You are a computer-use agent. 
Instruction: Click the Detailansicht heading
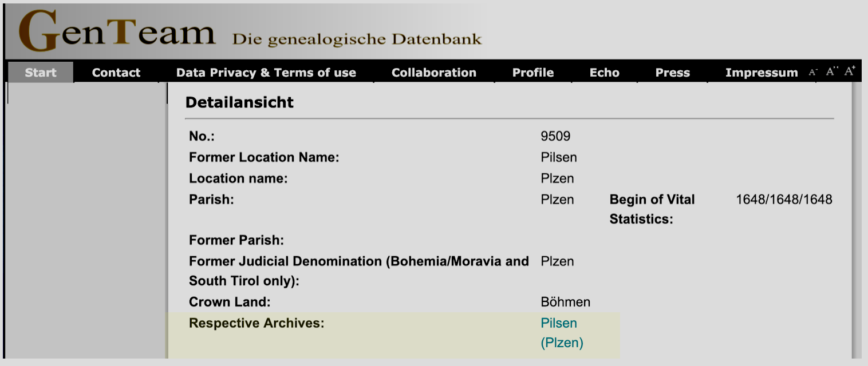coord(239,102)
